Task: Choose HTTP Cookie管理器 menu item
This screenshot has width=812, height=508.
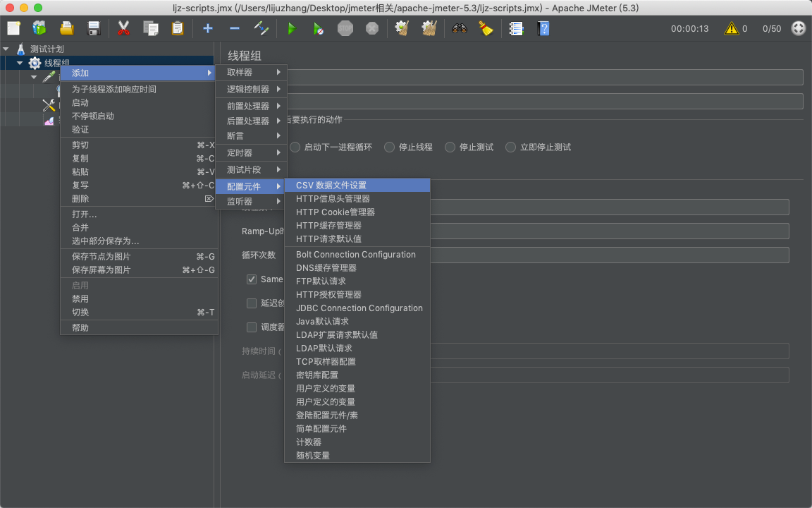Action: point(357,212)
